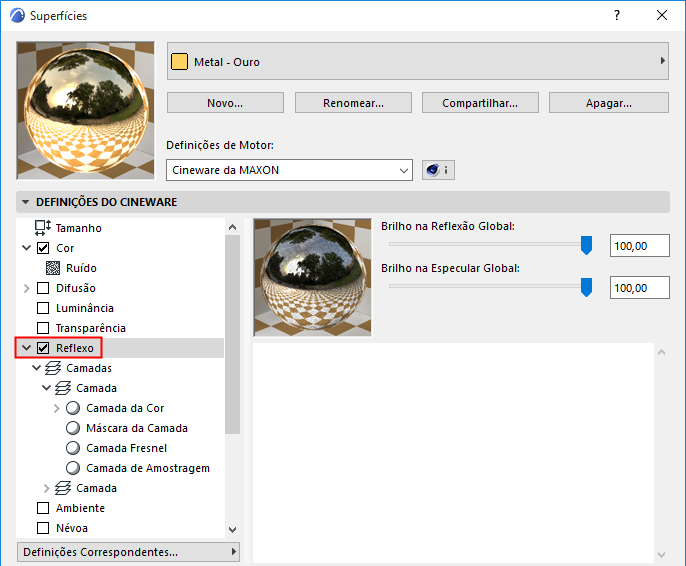Click the right panel scroll down arrow
The image size is (686, 566).
662,555
